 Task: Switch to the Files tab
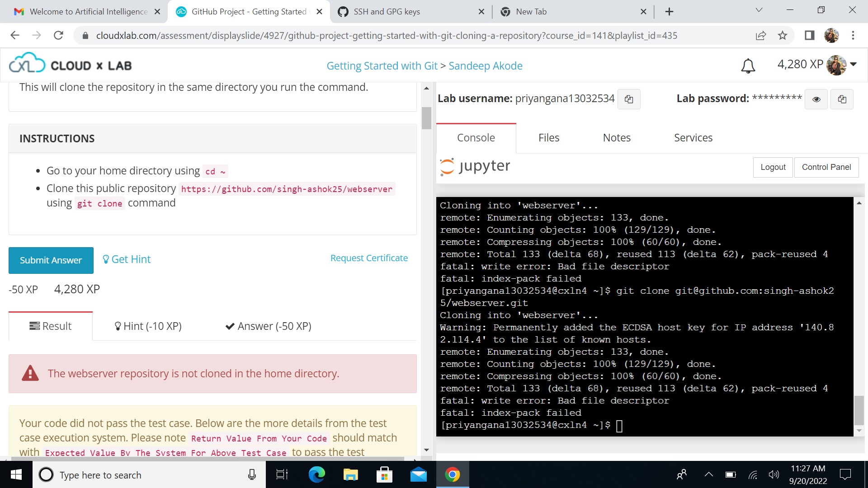549,138
